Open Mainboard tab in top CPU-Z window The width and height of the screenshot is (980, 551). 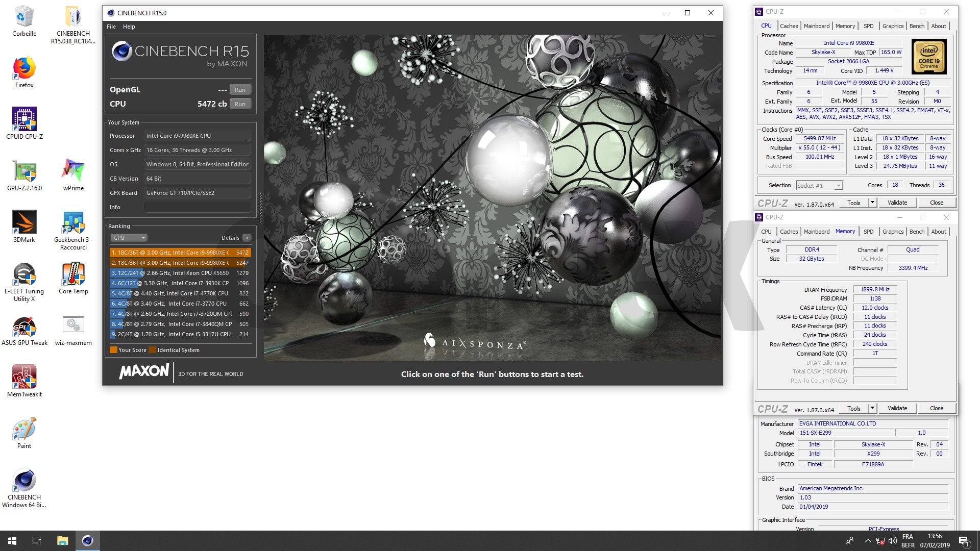point(816,26)
